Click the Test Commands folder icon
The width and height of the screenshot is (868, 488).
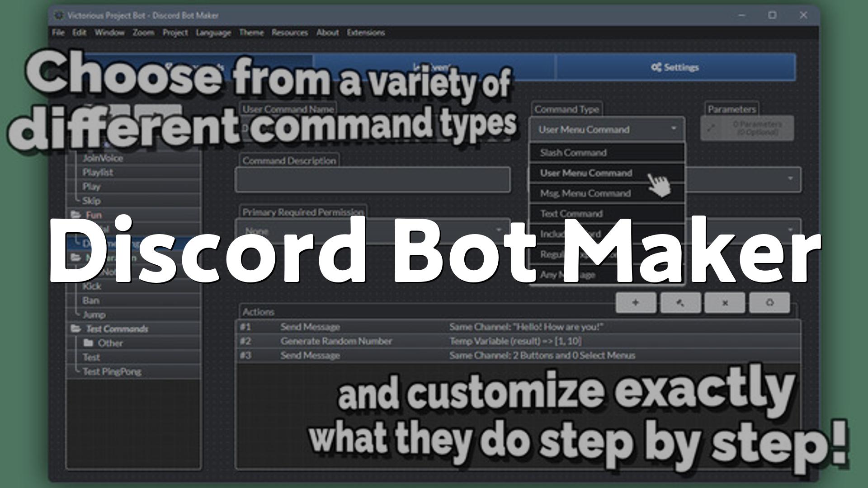click(x=75, y=328)
